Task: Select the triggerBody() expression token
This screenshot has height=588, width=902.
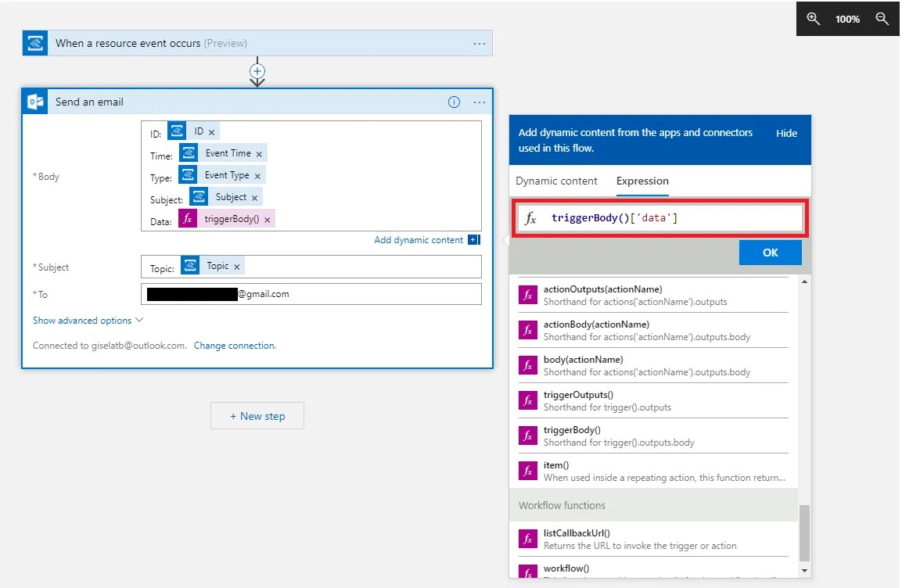Action: click(227, 218)
